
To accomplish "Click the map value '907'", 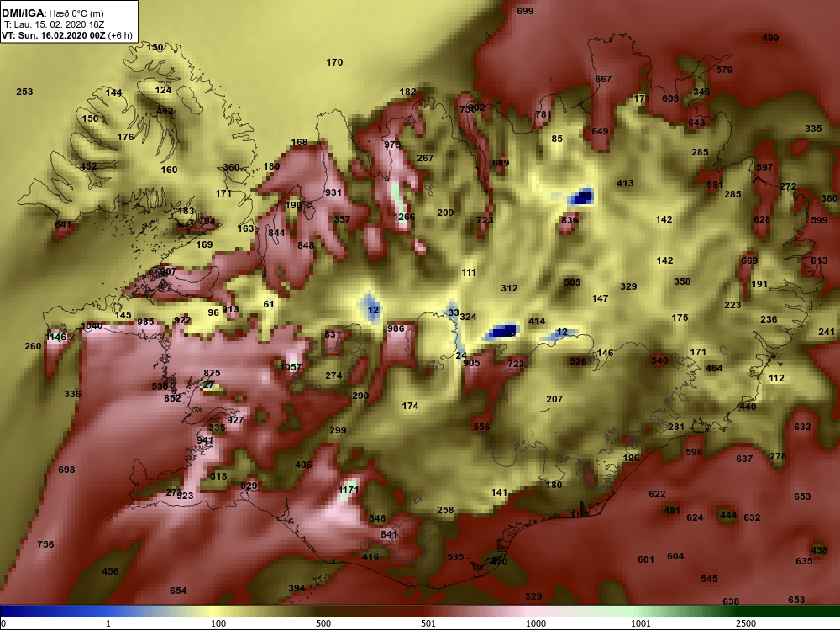I will pyautogui.click(x=168, y=271).
